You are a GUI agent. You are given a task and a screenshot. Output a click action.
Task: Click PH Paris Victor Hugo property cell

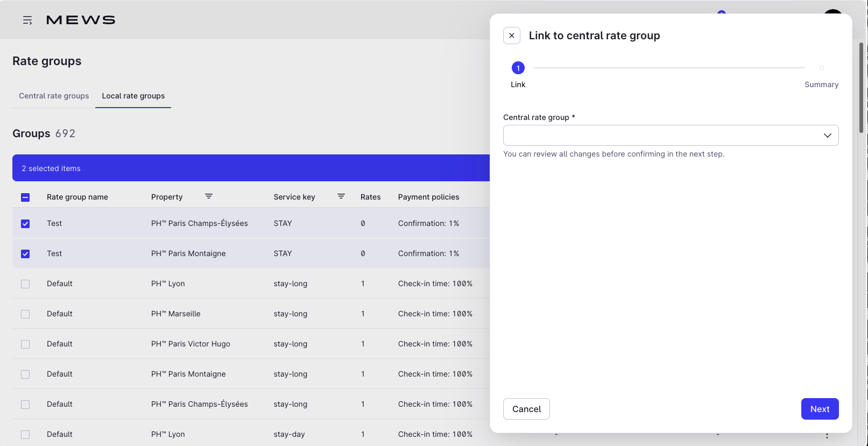pos(190,344)
